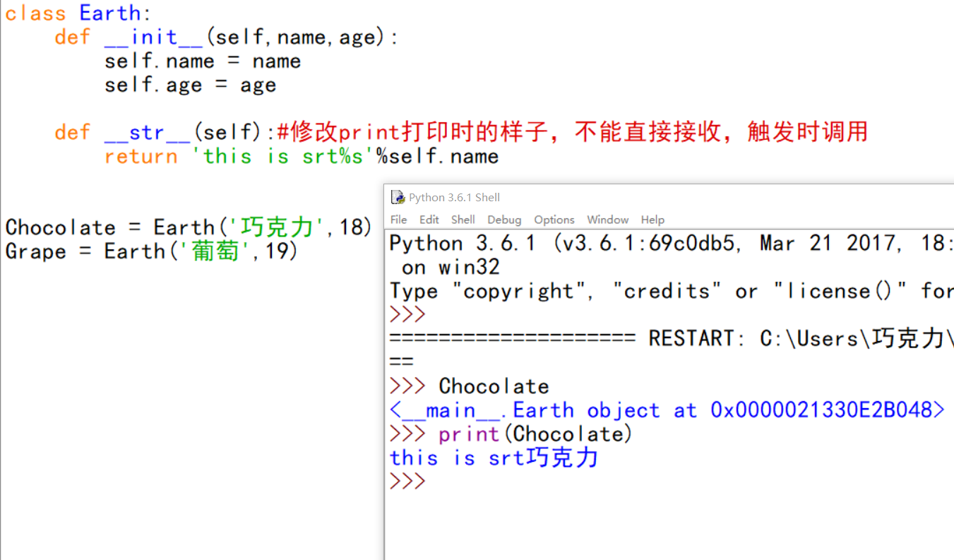Open the Window menu
Image resolution: width=954 pixels, height=560 pixels.
(607, 220)
